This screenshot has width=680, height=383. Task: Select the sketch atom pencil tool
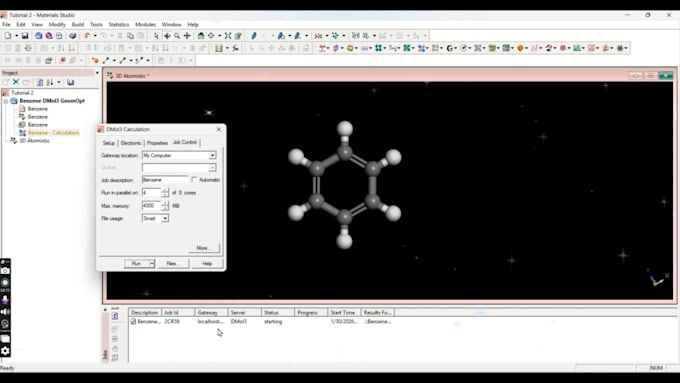[x=254, y=36]
